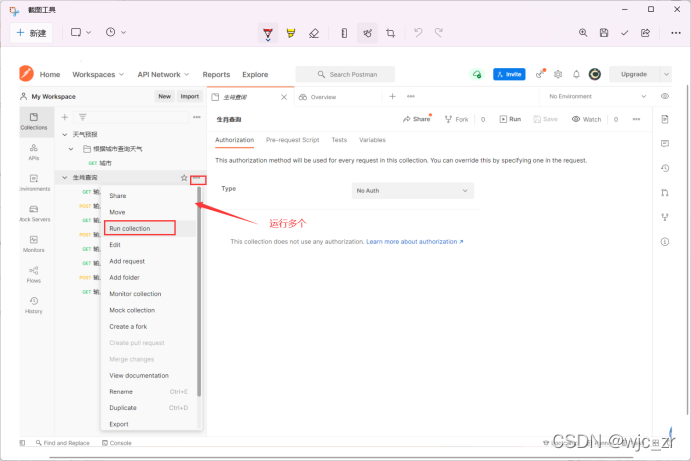Viewport: 691px width, 461px height.
Task: Click the zoom magnifier in Snipping Tool
Action: coord(583,33)
